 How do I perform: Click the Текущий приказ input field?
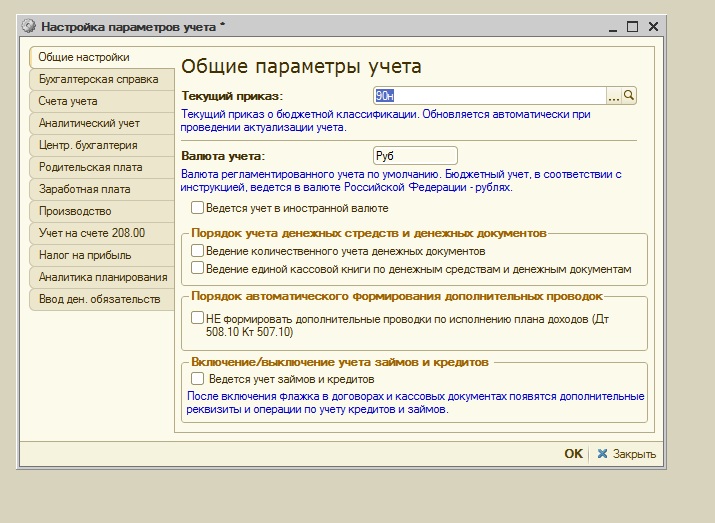490,95
